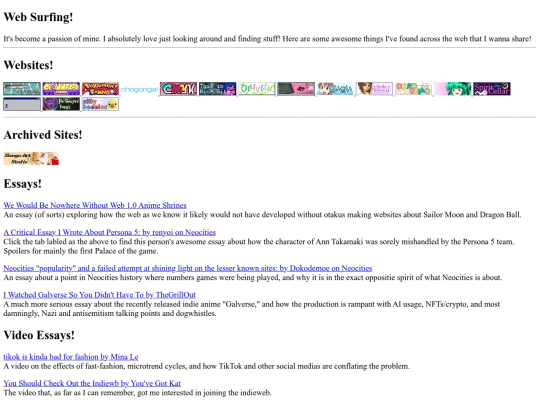Open the Manga Art Studio archived badge
This screenshot has width=540, height=405.
(x=31, y=158)
